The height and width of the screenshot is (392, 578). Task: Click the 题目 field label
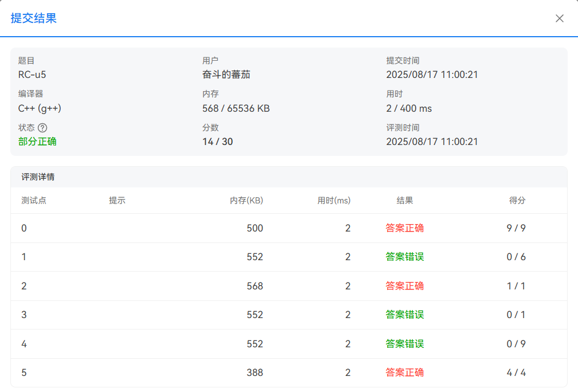pos(26,60)
